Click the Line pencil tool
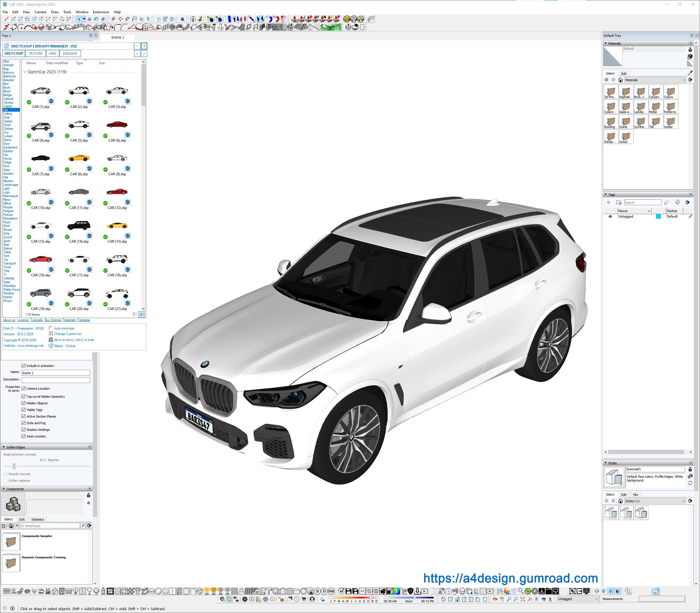This screenshot has height=613, width=700. click(7, 19)
